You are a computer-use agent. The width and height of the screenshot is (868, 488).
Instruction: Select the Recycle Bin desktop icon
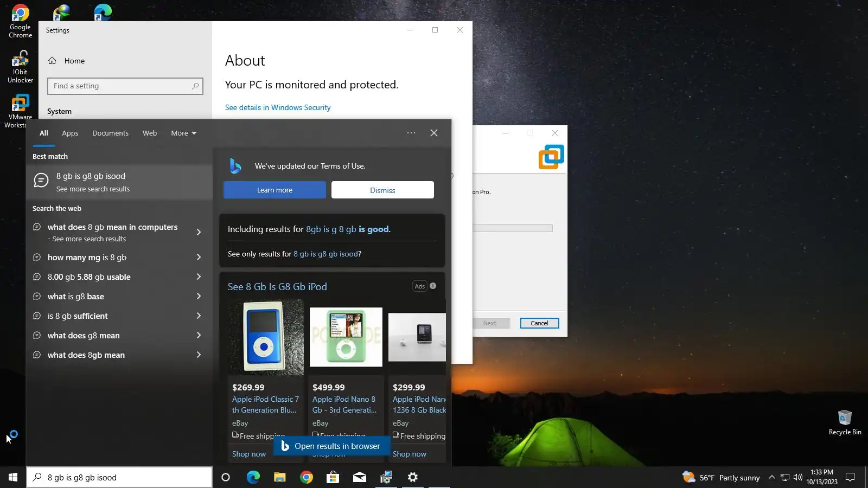tap(845, 422)
